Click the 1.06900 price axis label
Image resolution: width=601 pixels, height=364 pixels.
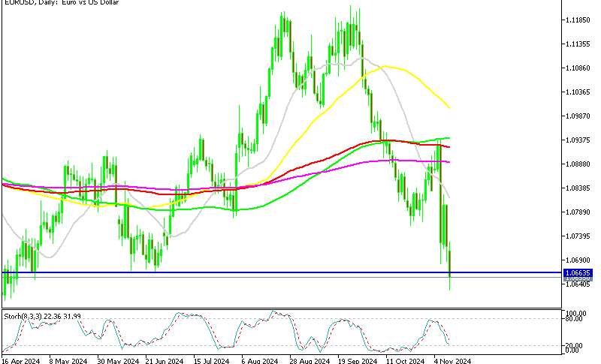(x=578, y=260)
